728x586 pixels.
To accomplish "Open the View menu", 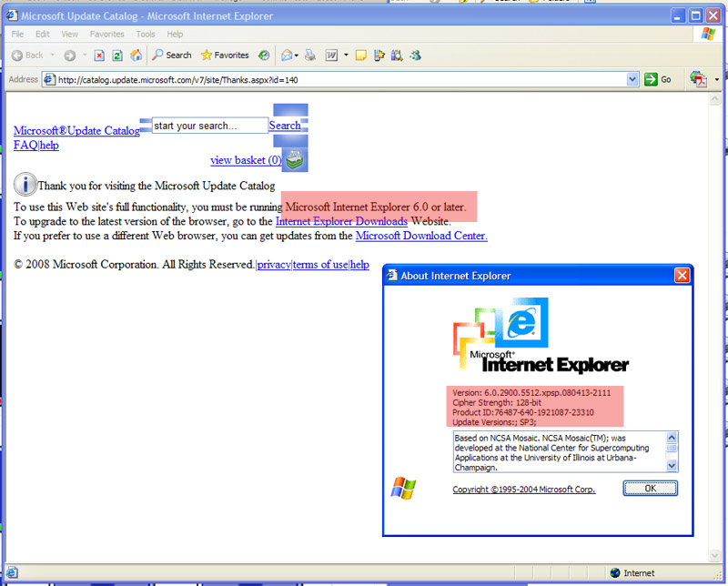I will point(69,35).
